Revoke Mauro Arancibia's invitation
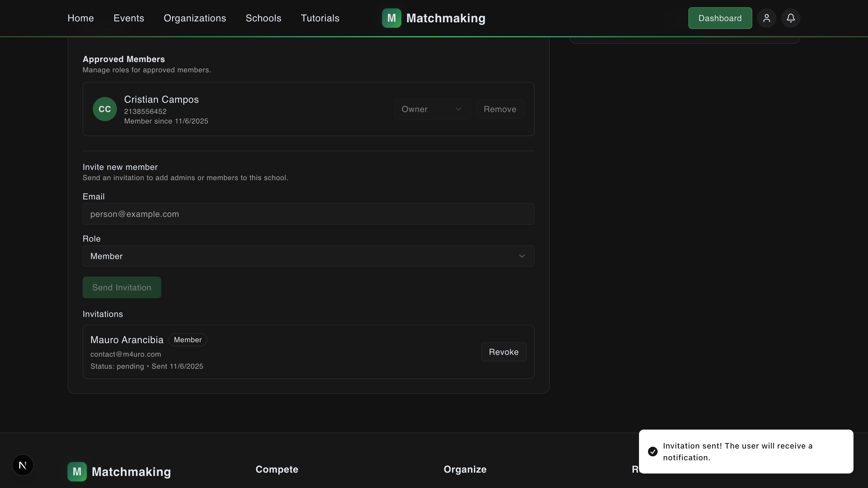868x488 pixels. 504,352
